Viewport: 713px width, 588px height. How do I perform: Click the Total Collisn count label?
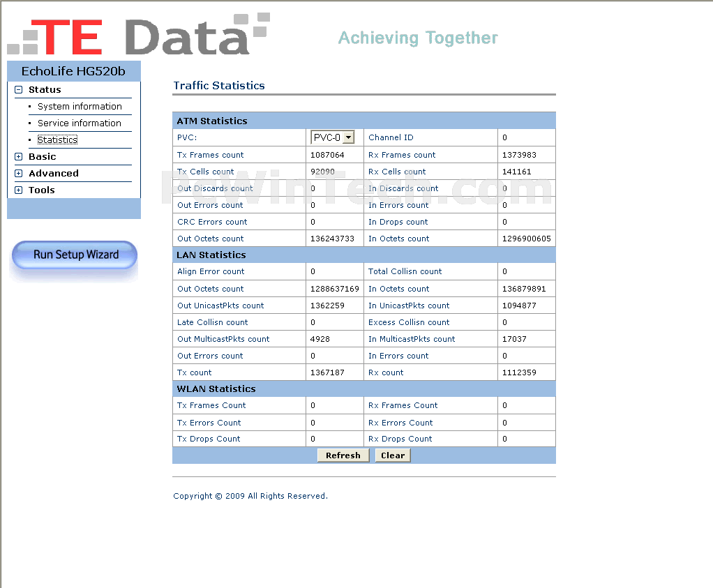[x=405, y=271]
